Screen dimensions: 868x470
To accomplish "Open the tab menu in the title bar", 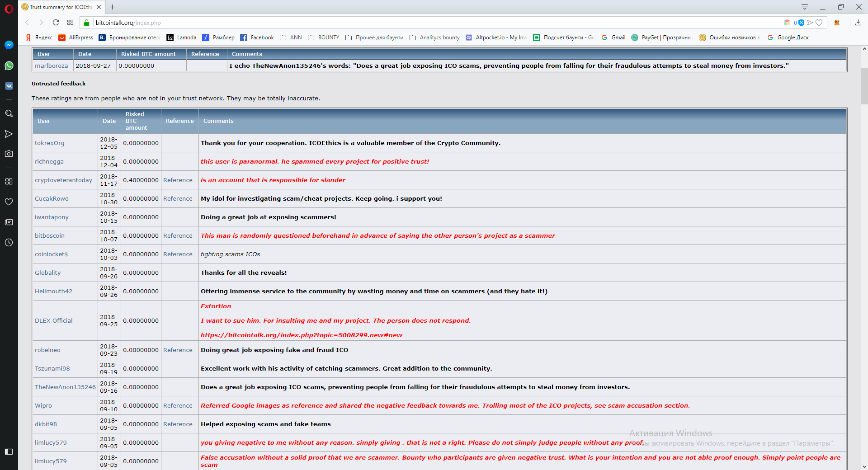I will (805, 7).
